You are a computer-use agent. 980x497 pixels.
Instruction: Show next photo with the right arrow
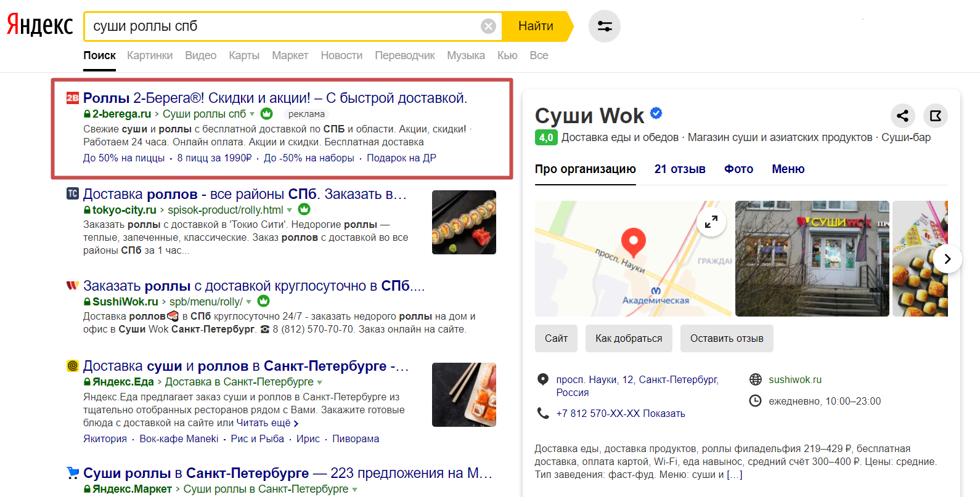pos(947,259)
